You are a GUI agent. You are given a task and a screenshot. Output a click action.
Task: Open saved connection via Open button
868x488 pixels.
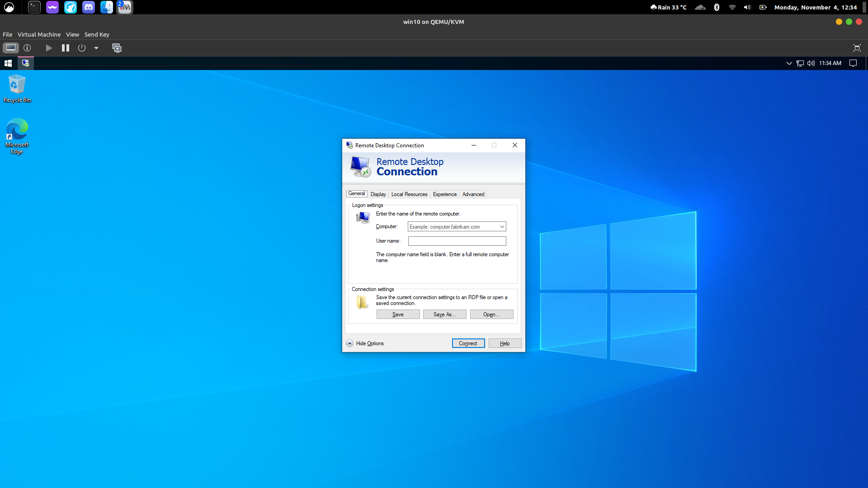pos(491,314)
